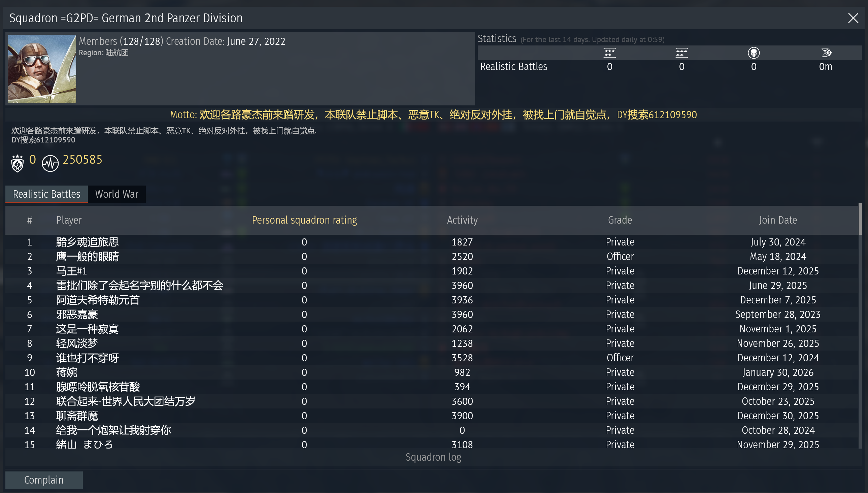Click the squadron pilot avatar image

point(42,68)
